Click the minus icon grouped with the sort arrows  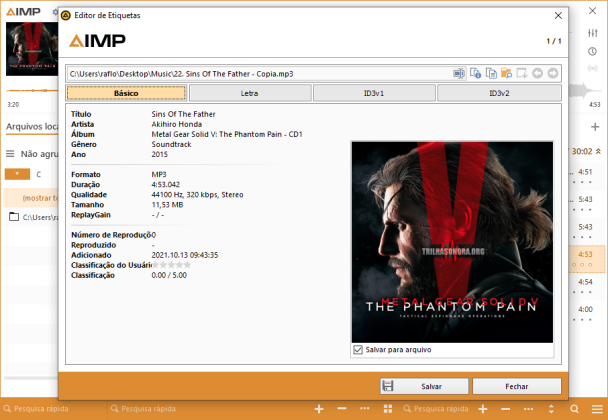click(x=505, y=409)
